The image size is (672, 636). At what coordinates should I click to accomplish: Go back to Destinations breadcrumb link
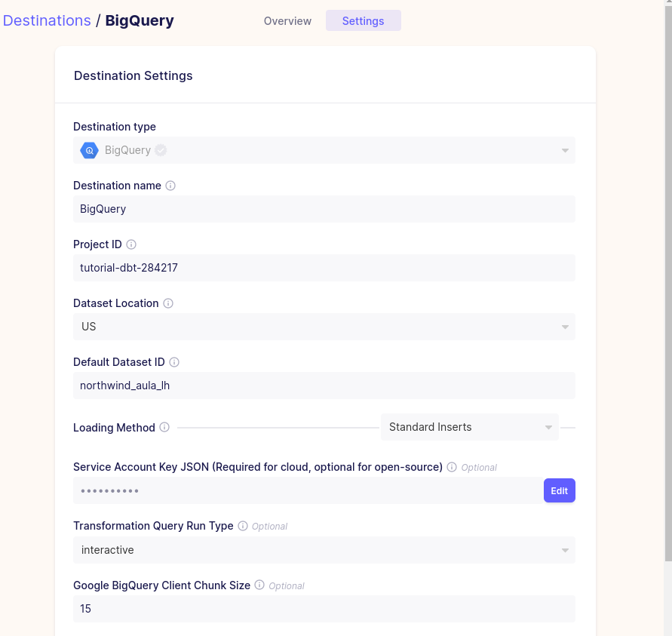pos(47,20)
